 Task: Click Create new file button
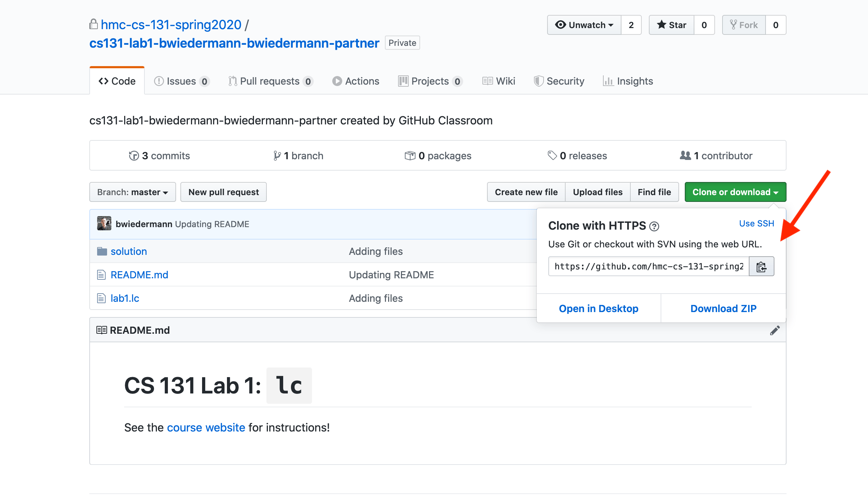pyautogui.click(x=526, y=192)
